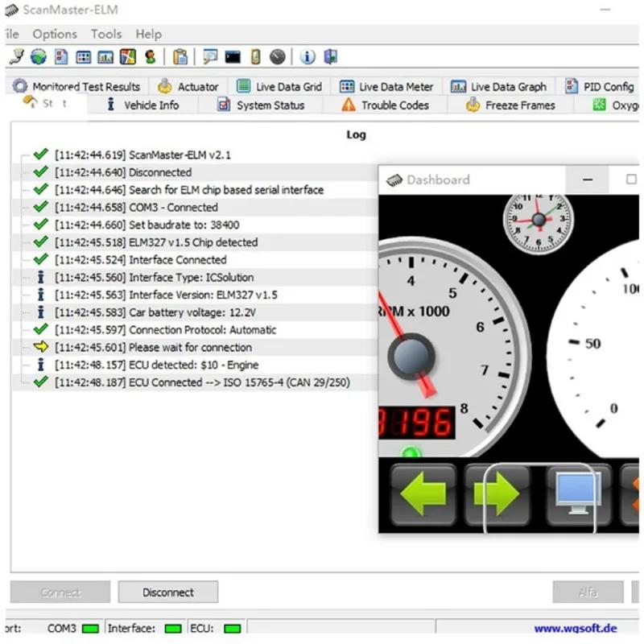
Task: Open the Options menu
Action: click(54, 34)
